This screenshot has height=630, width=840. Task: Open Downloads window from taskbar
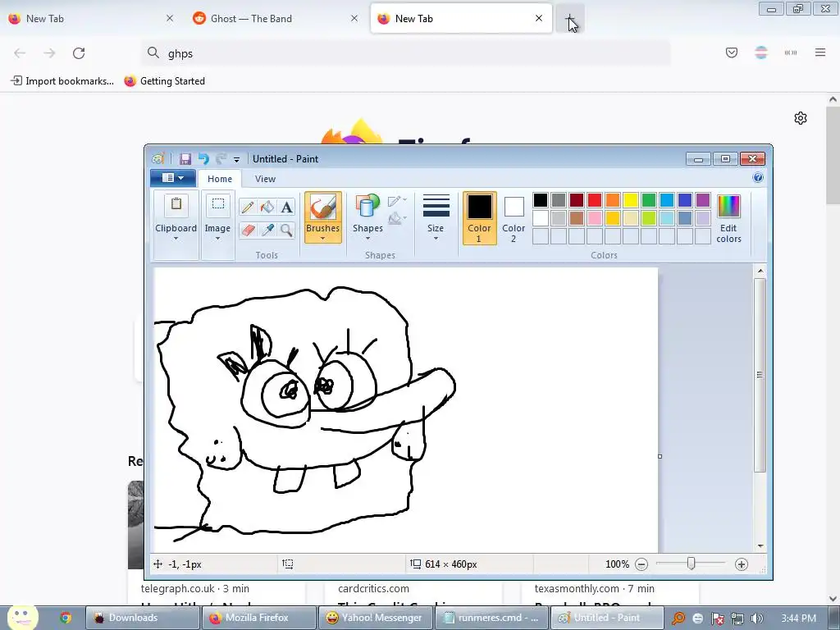[142, 618]
